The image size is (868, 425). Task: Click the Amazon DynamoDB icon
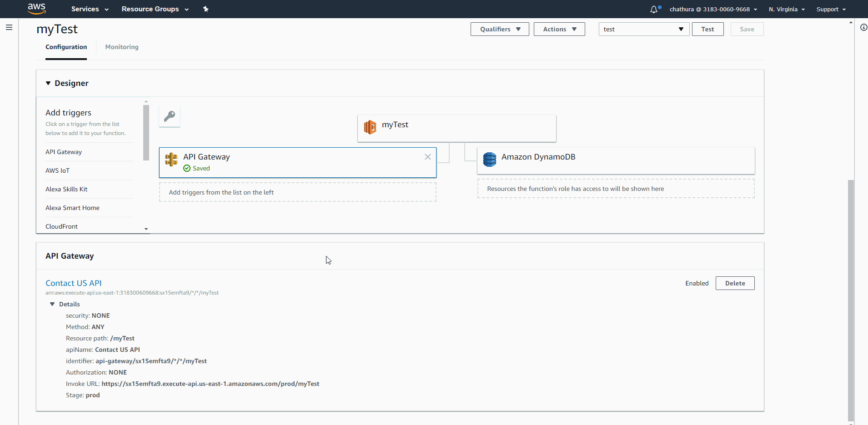tap(490, 160)
